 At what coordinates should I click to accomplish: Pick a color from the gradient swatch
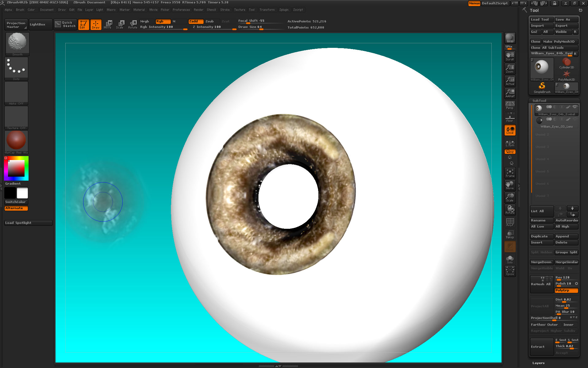pyautogui.click(x=16, y=168)
